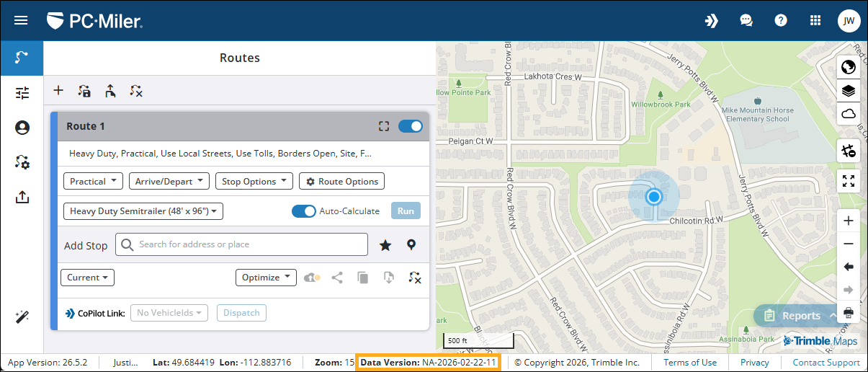Viewport: 868px width, 372px height.
Task: Open the magic wand sidebar icon
Action: (22, 316)
